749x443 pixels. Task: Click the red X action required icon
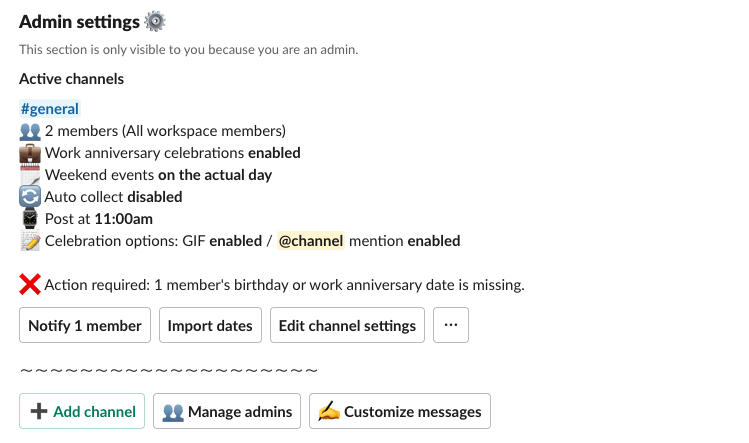(30, 285)
